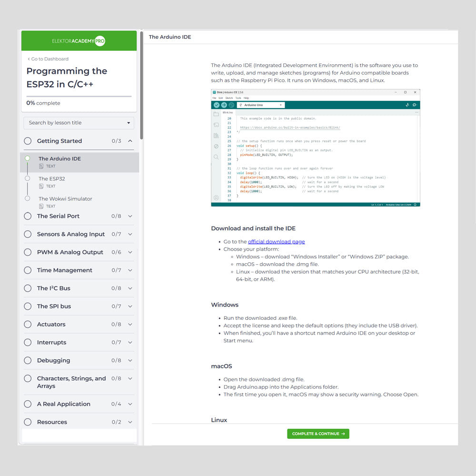Click the Elektor Academy Pro logo
Viewport: 476px width, 476px height.
[79, 41]
